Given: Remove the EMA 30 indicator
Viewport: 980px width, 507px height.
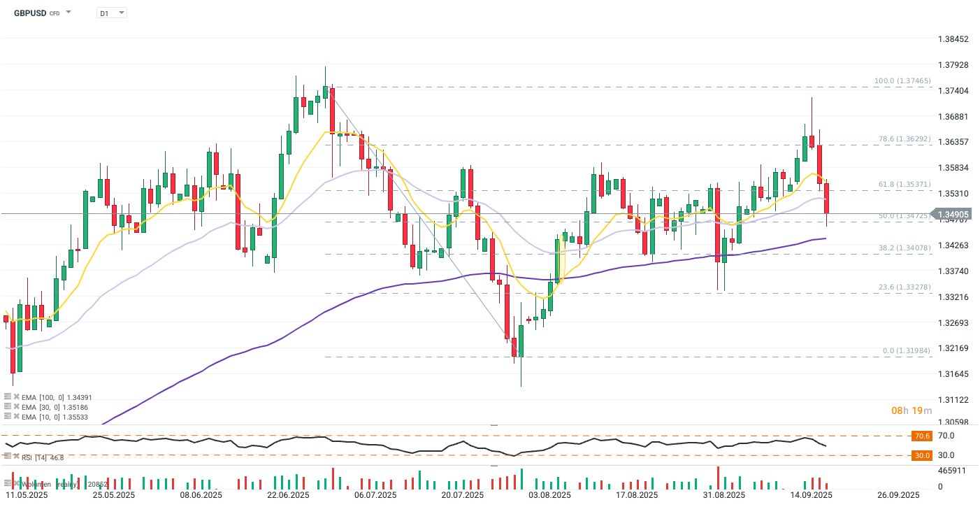Looking at the screenshot, I should (16, 406).
